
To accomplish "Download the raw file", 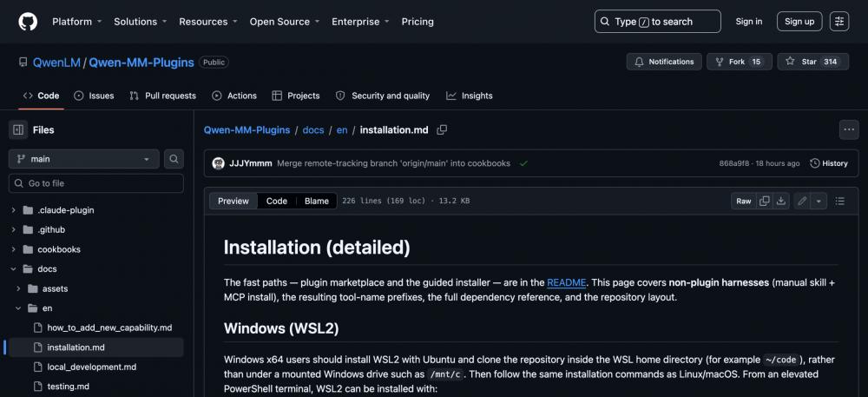I will [780, 201].
